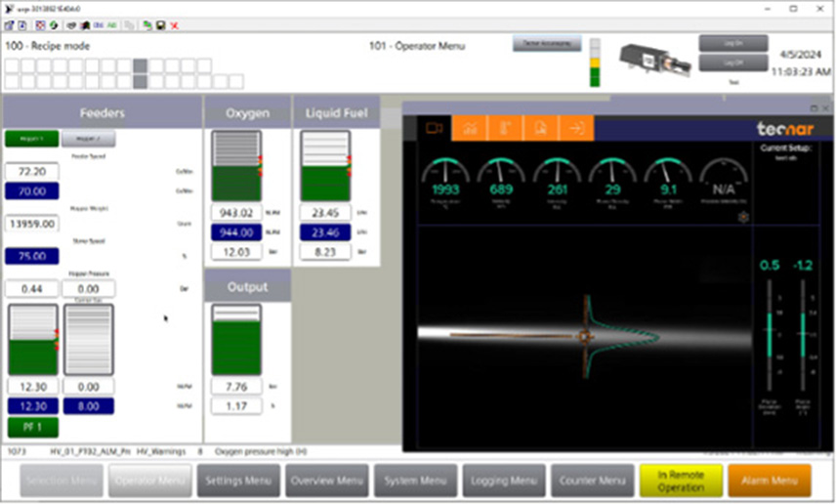
Task: Open the orange Alarm Menu
Action: coord(769,481)
